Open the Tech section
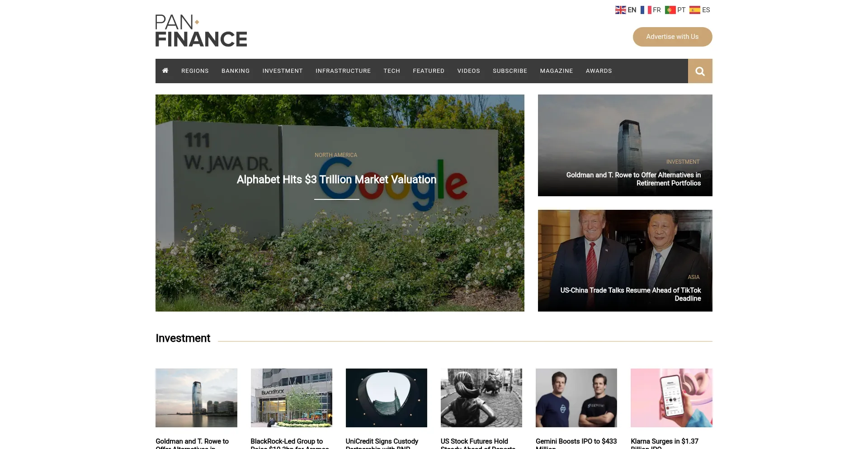868x449 pixels. (392, 71)
